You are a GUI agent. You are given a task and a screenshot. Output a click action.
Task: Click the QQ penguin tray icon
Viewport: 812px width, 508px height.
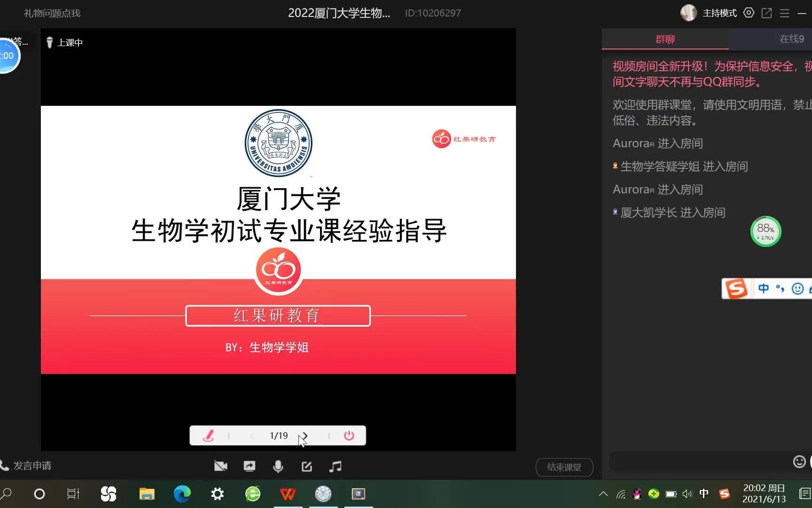[x=637, y=494]
